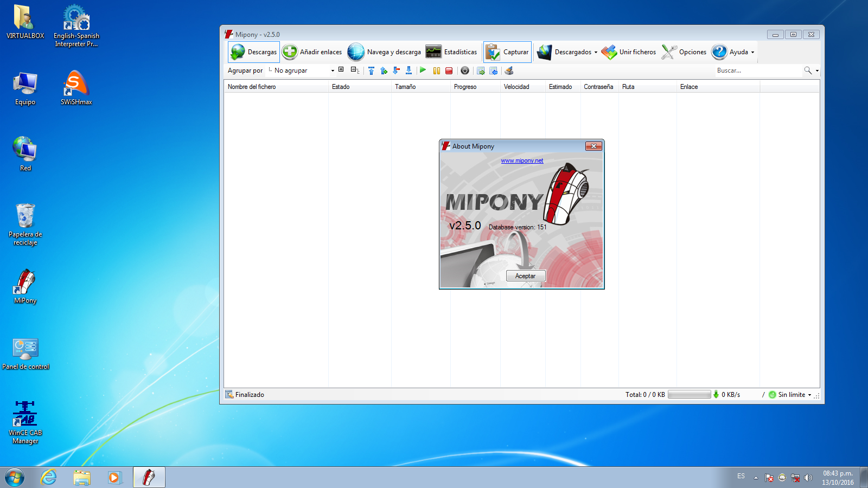Click the clean finished downloads brush icon
This screenshot has width=868, height=488.
click(x=509, y=70)
